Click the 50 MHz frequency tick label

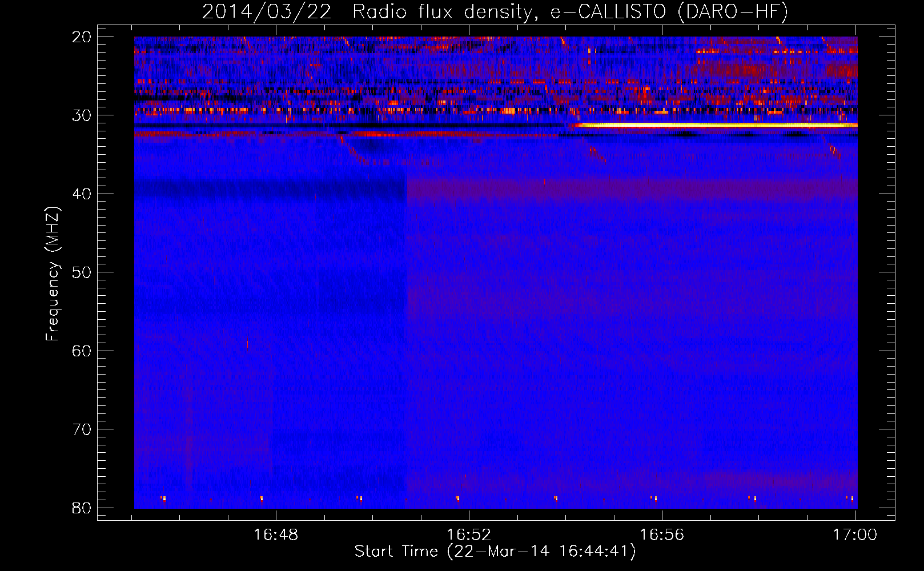(82, 272)
